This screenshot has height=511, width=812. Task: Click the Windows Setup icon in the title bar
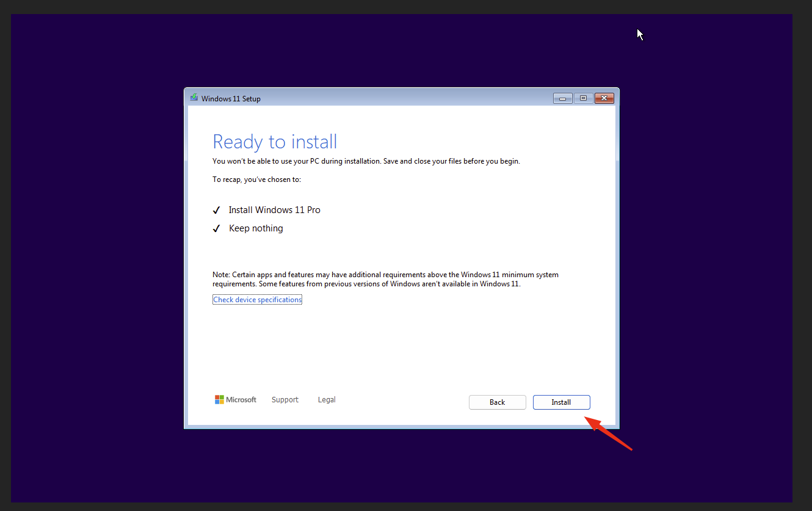(x=194, y=98)
